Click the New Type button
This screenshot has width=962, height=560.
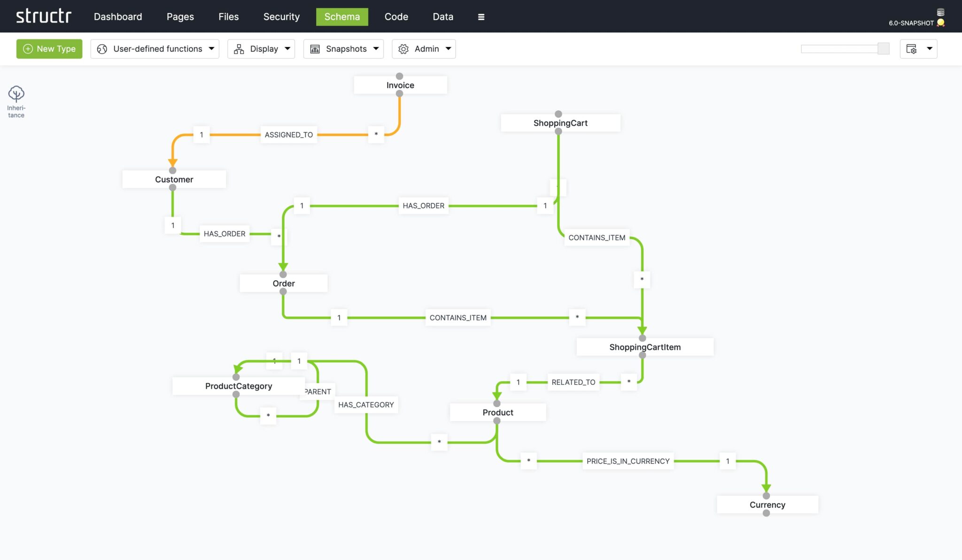(x=49, y=48)
